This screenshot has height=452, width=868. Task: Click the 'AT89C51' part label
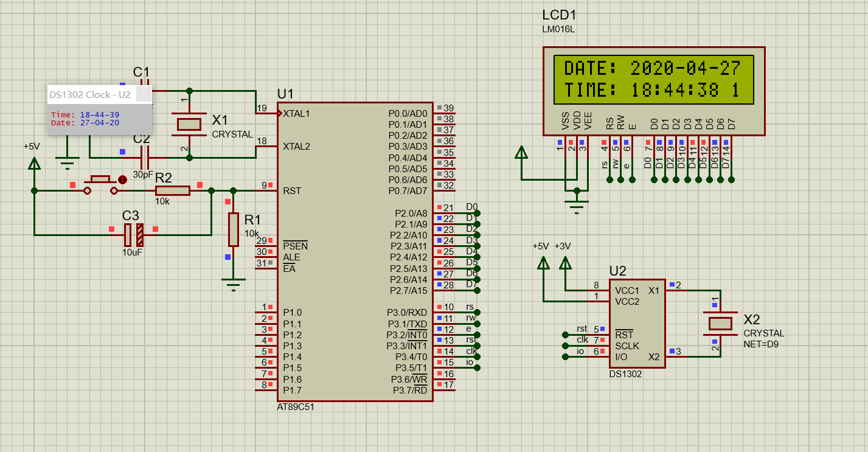pyautogui.click(x=295, y=407)
